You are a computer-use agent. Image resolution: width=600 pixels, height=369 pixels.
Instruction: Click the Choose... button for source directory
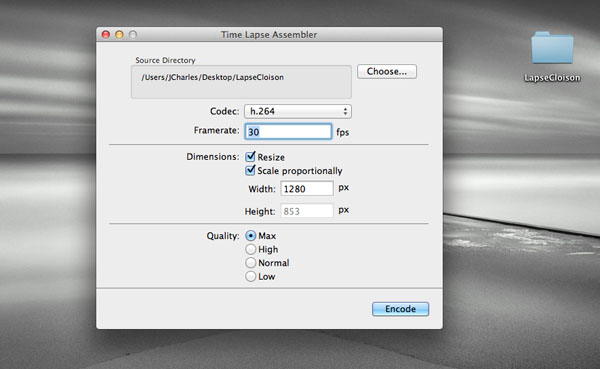(387, 72)
